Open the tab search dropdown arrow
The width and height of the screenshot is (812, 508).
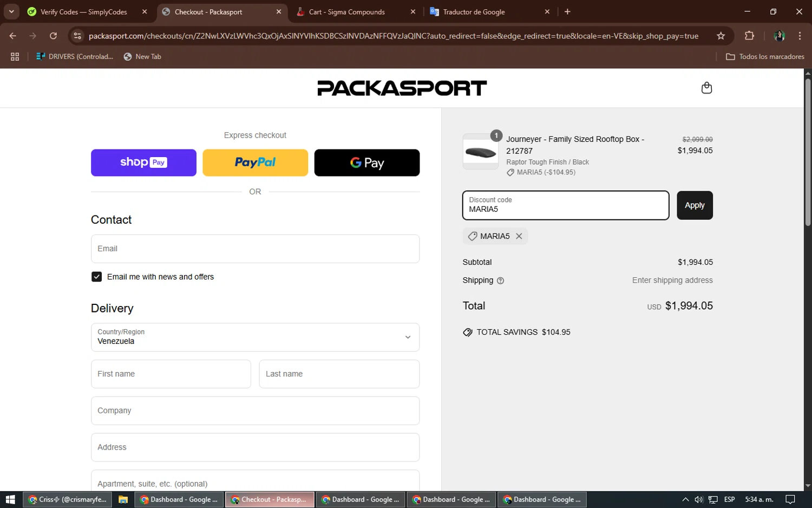11,11
